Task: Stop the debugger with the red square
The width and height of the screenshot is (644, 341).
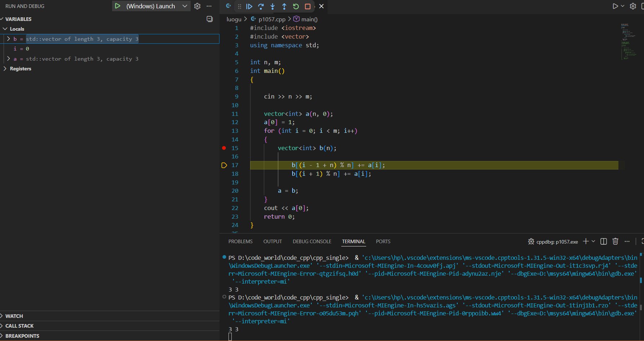Action: pos(307,6)
